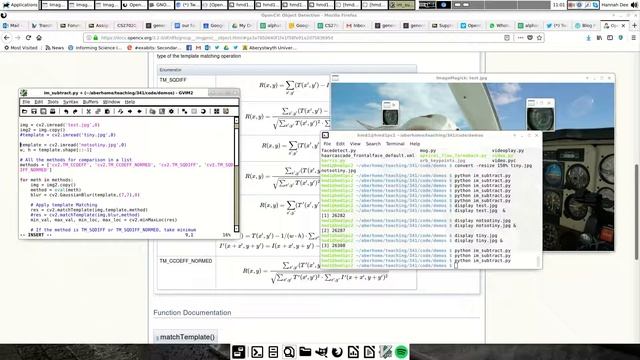Click the Undo arrow in the GVIM toolbar
Image resolution: width=640 pixels, height=360 pixels.
pos(66,111)
